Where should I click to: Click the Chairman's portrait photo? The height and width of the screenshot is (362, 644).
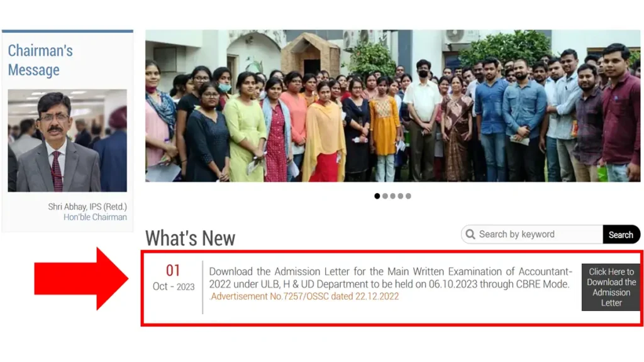pyautogui.click(x=67, y=140)
